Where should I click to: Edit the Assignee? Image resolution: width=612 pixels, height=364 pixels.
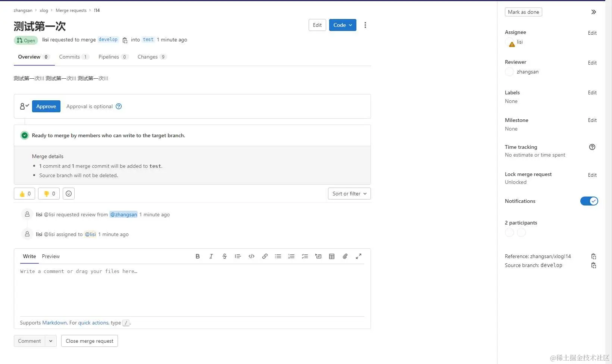pyautogui.click(x=592, y=33)
